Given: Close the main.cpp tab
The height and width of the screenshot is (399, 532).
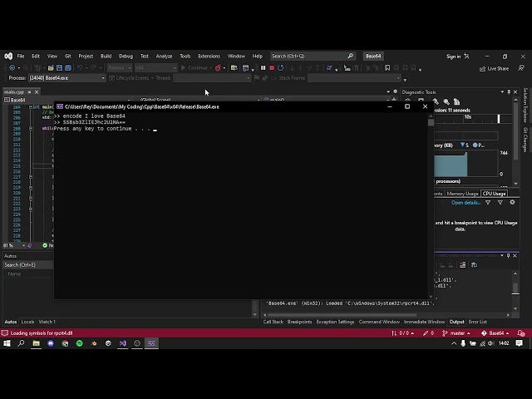Looking at the screenshot, I should coord(37,92).
